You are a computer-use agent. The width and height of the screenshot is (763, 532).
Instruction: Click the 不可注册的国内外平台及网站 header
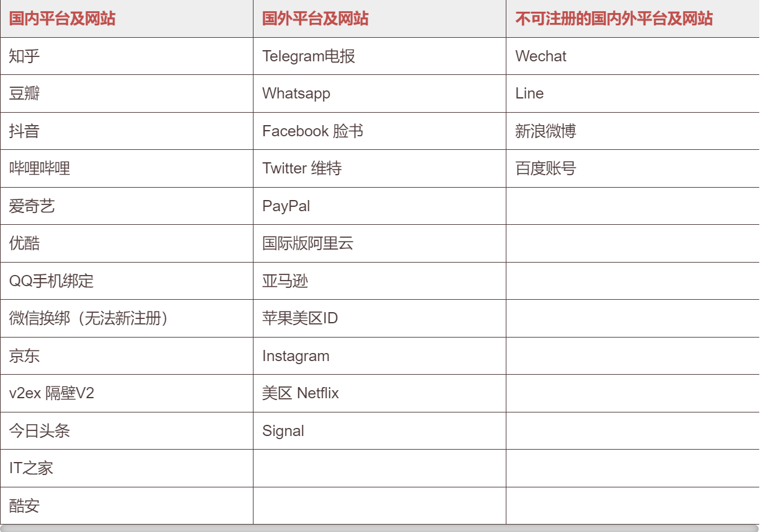coord(633,19)
